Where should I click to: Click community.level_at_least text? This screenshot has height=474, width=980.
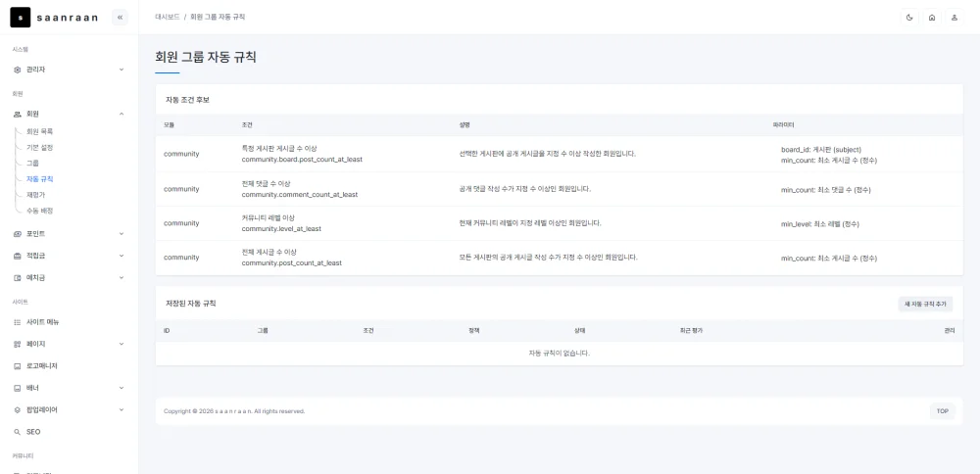tap(281, 228)
